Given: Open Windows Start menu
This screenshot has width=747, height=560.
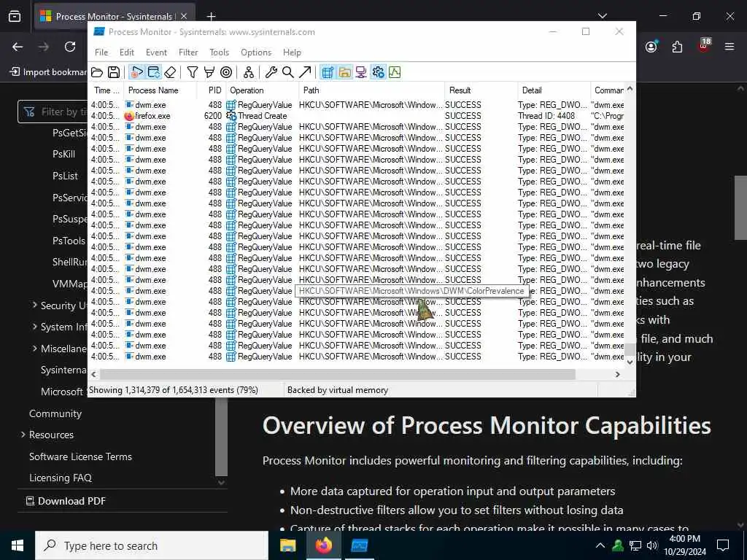Looking at the screenshot, I should click(x=18, y=545).
